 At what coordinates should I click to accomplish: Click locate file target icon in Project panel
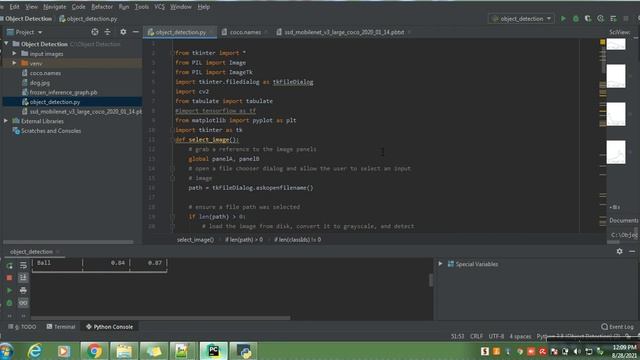95,32
